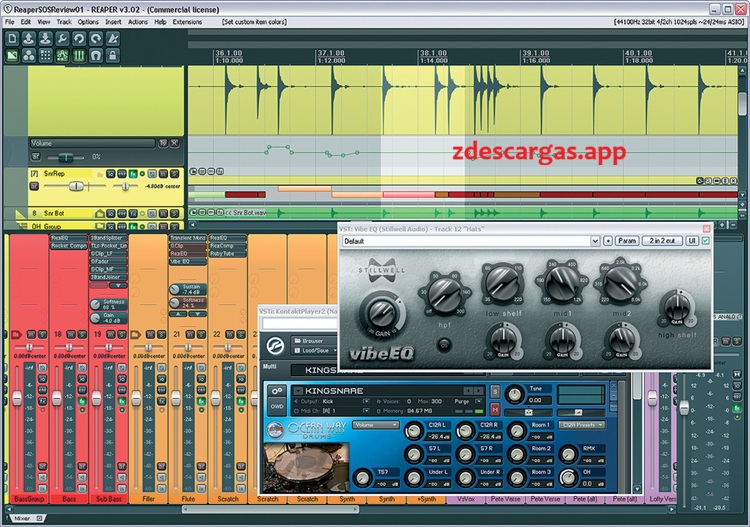Toggle snapping with the magnet icon
Image resolution: width=750 pixels, height=527 pixels.
[x=96, y=55]
